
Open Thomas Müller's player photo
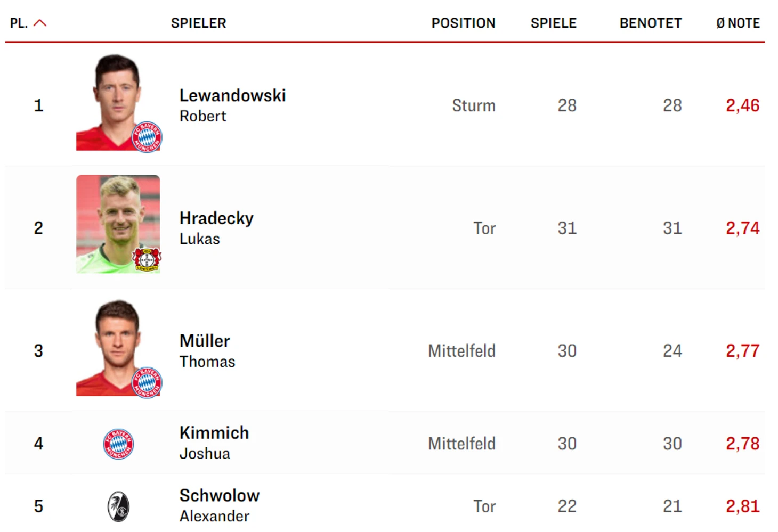(x=118, y=348)
